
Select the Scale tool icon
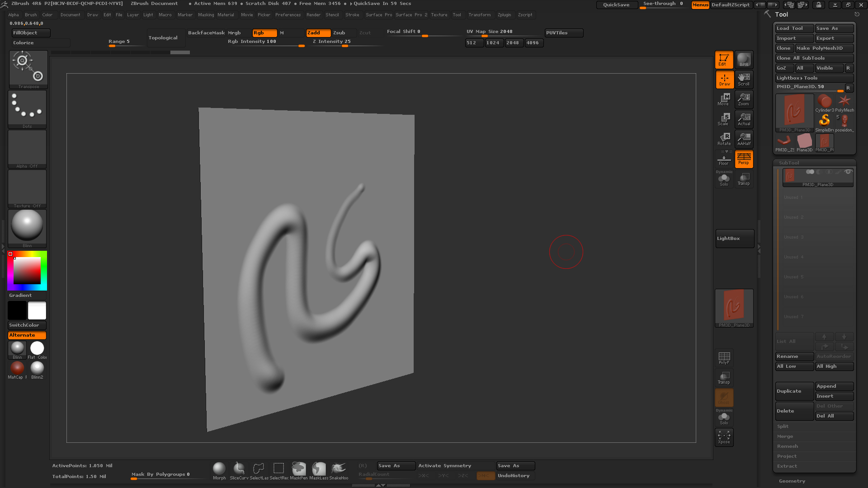coord(724,119)
